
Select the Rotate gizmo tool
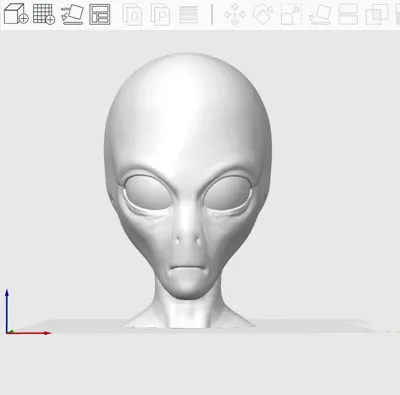tap(263, 14)
